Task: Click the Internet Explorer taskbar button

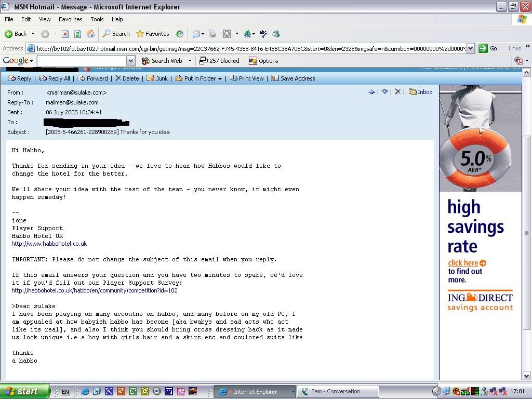Action: tap(255, 392)
